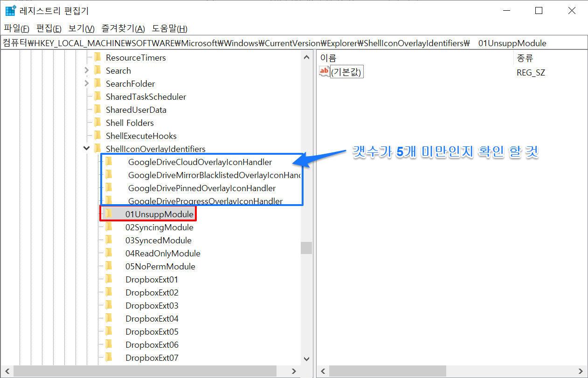Screen dimensions: 588x378
Task: Click tree pane horizontal scroll right arrow
Action: [x=294, y=371]
